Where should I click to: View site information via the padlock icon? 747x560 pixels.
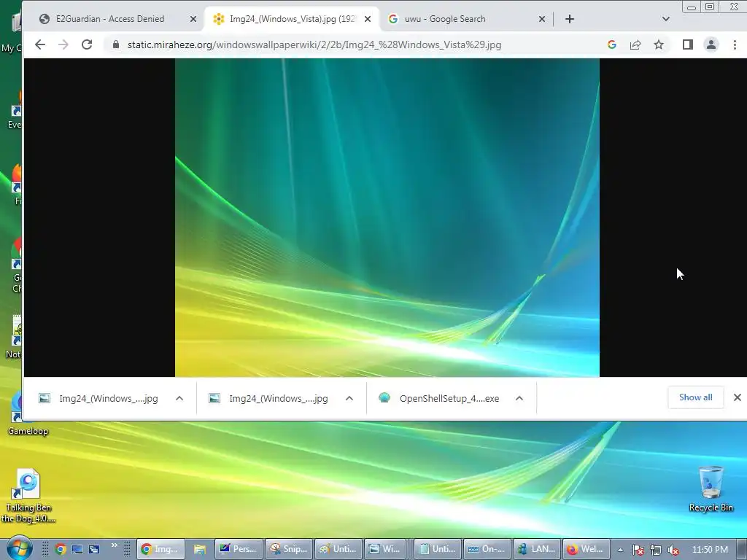click(x=116, y=44)
